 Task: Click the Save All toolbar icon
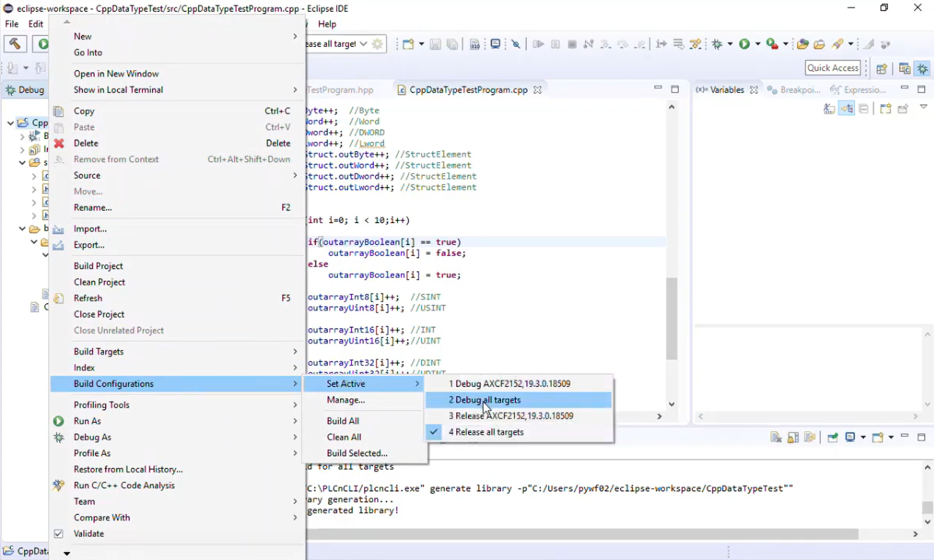click(452, 44)
